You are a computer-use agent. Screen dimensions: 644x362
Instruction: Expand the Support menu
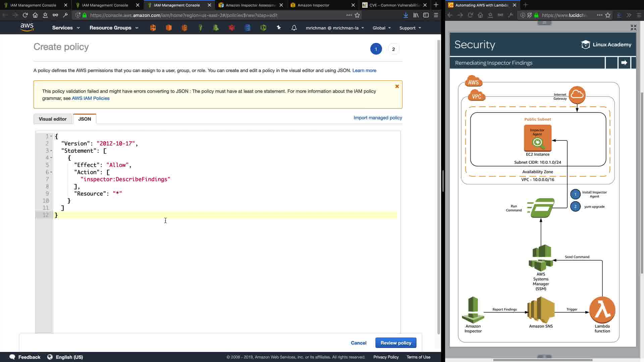(x=410, y=28)
